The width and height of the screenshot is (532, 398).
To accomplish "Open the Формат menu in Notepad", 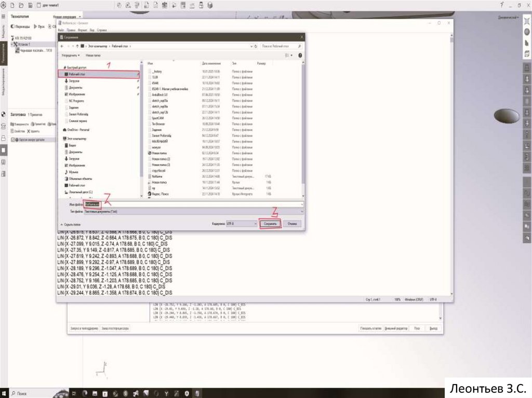I will [x=83, y=30].
